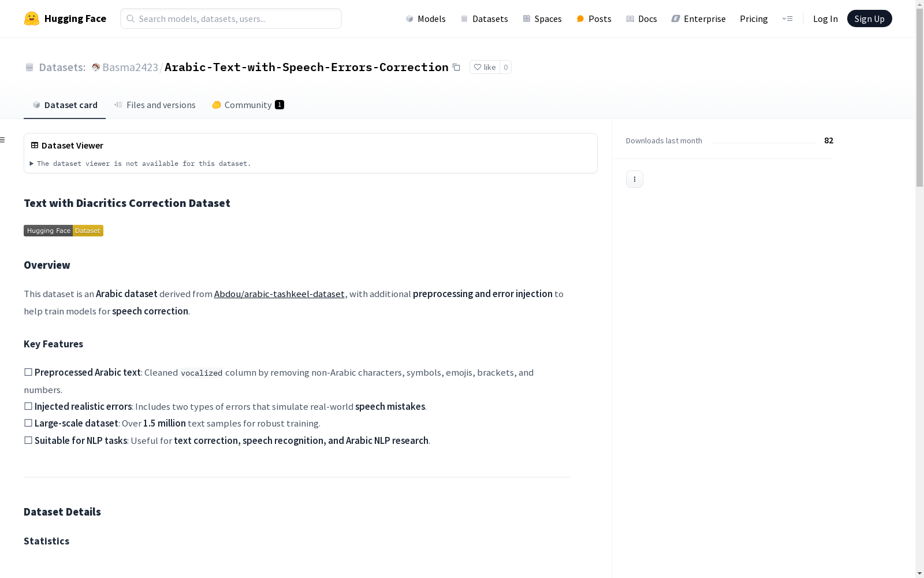Click the Log In link

coord(825,18)
